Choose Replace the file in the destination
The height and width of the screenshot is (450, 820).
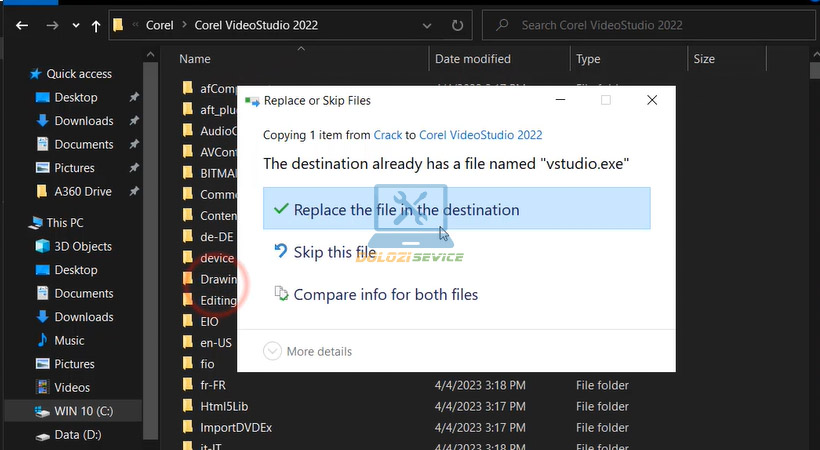(406, 210)
